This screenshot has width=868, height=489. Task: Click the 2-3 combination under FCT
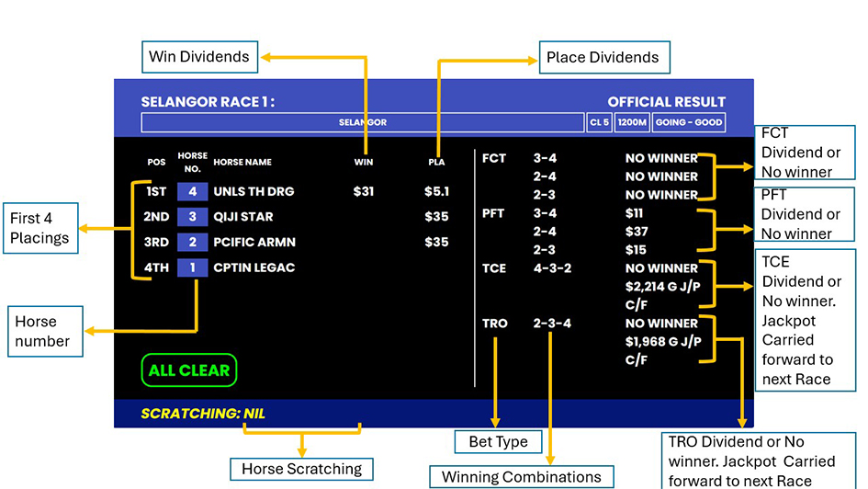(x=545, y=195)
